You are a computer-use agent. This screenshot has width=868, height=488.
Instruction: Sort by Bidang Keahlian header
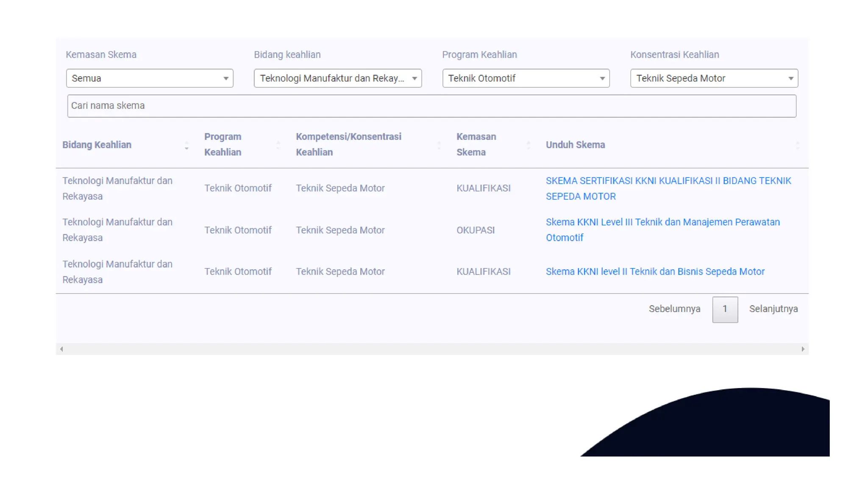tap(97, 145)
